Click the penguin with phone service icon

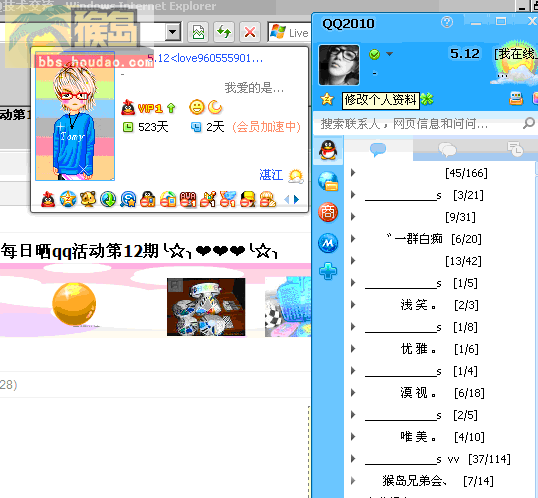[148, 199]
